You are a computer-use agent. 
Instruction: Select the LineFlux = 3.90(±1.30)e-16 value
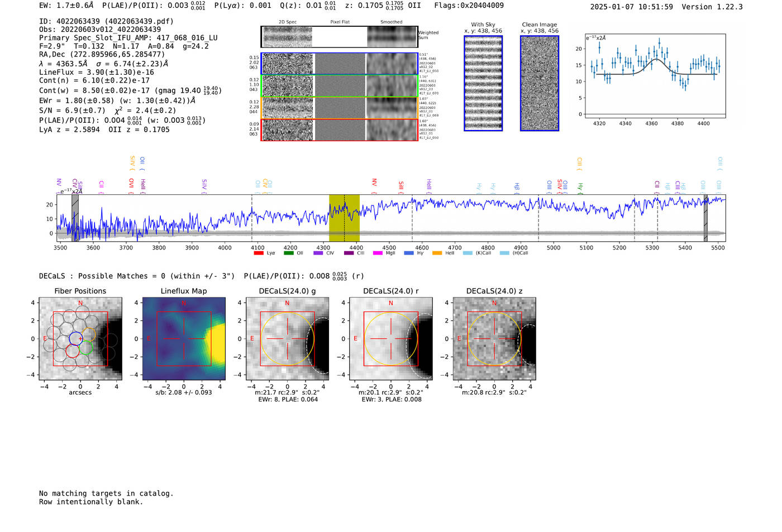click(x=97, y=72)
